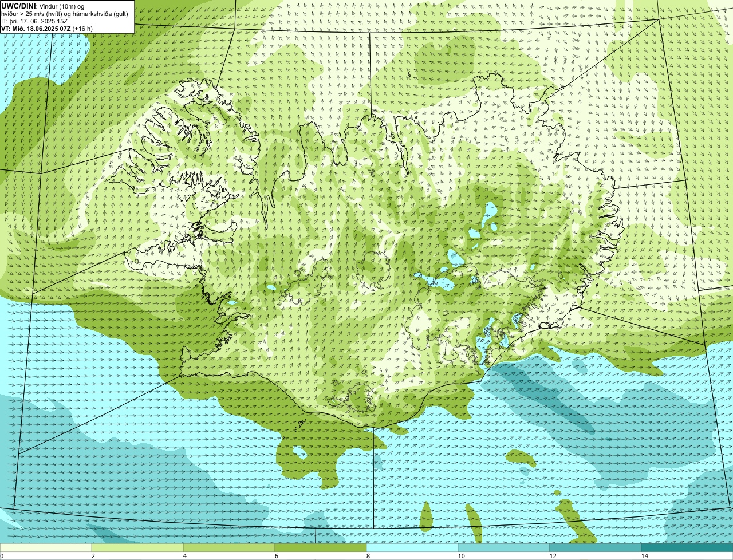Click the light cyan 8–10 m/s legend swatch
Image resolution: width=733 pixels, height=560 pixels.
[x=412, y=547]
